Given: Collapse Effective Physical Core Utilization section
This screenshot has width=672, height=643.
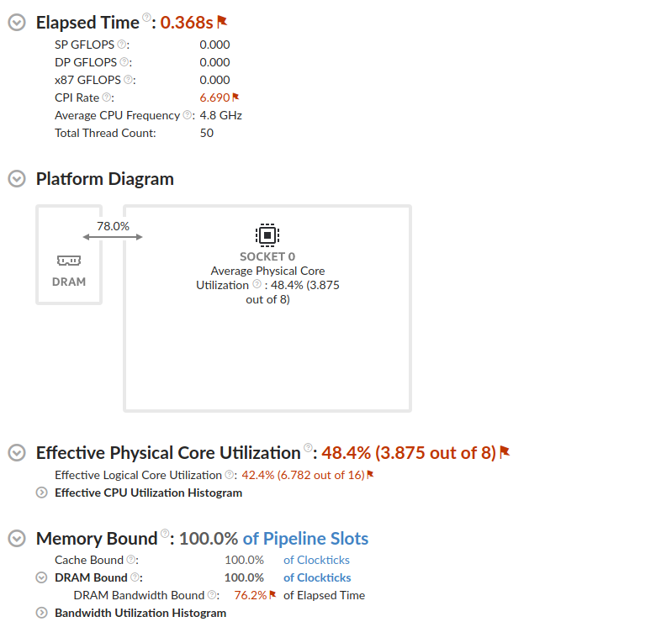Looking at the screenshot, I should coord(16,452).
